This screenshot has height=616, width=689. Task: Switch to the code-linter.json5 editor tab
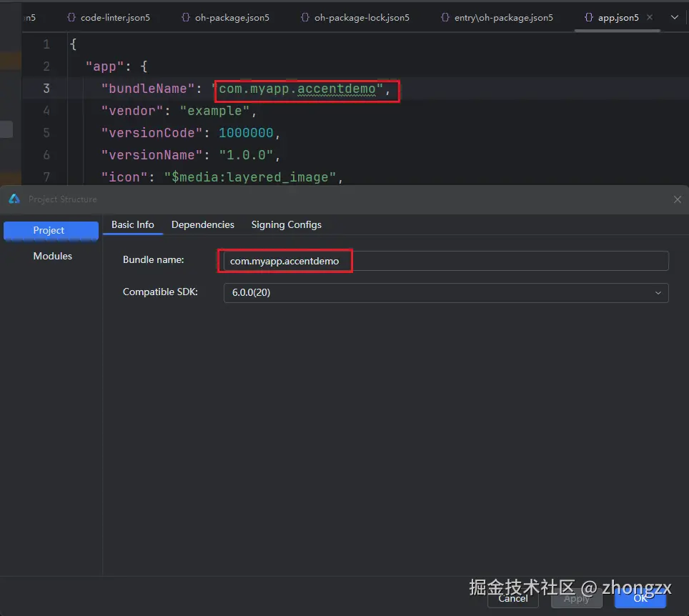point(109,18)
